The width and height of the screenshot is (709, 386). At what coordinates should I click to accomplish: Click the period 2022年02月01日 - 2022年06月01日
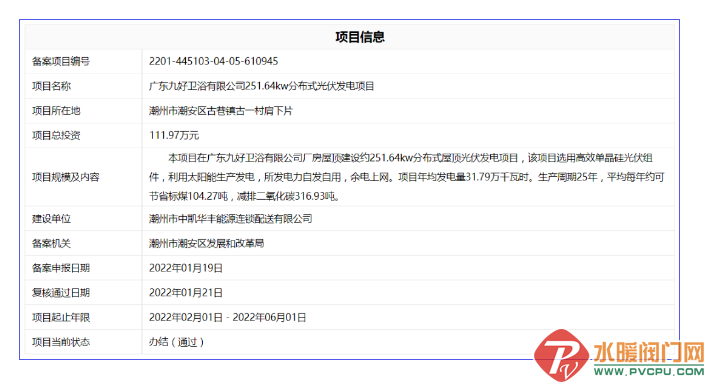[227, 317]
